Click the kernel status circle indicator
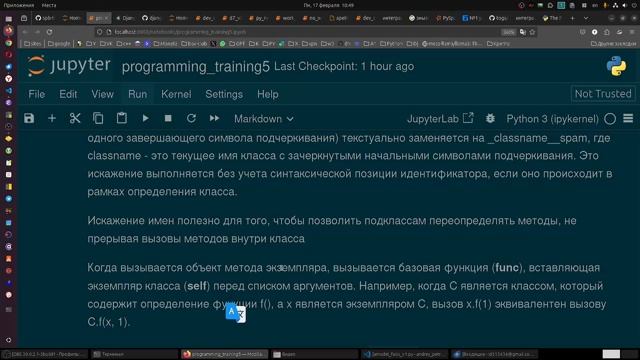Screen dimensions: 640x360 tap(610, 119)
